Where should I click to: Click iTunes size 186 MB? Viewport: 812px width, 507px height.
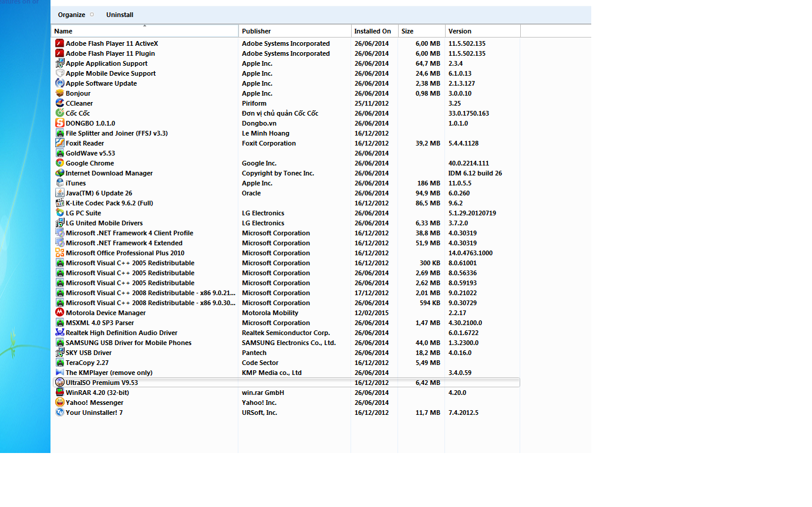(428, 183)
